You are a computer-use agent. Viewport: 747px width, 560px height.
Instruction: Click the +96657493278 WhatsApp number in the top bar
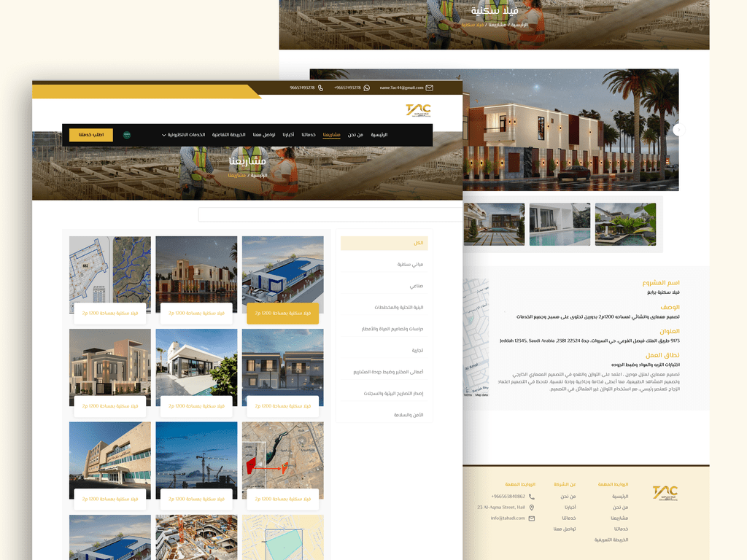tap(347, 87)
